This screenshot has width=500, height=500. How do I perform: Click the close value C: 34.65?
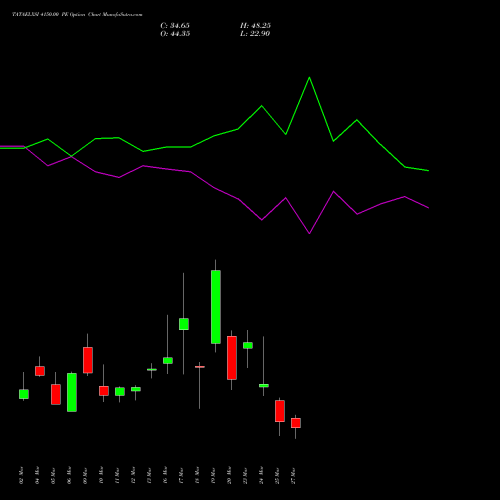point(175,26)
